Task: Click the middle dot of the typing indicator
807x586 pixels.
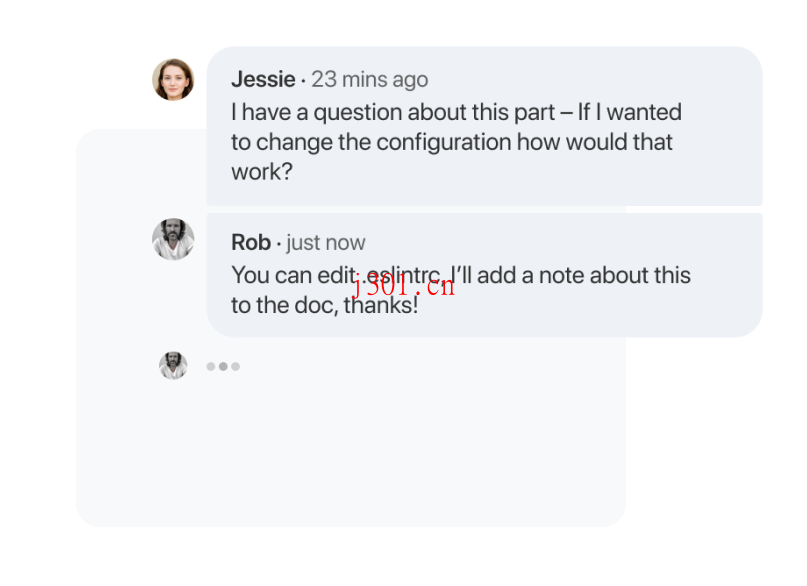Action: (223, 366)
